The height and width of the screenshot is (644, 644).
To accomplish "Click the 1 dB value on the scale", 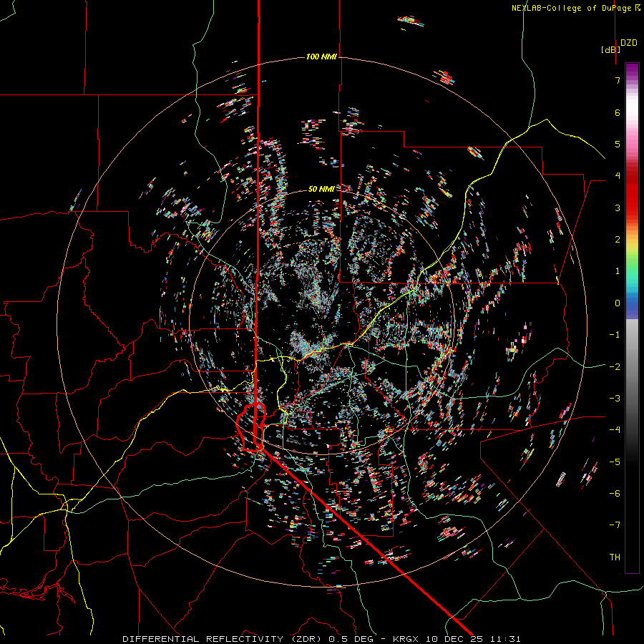I will tap(618, 271).
